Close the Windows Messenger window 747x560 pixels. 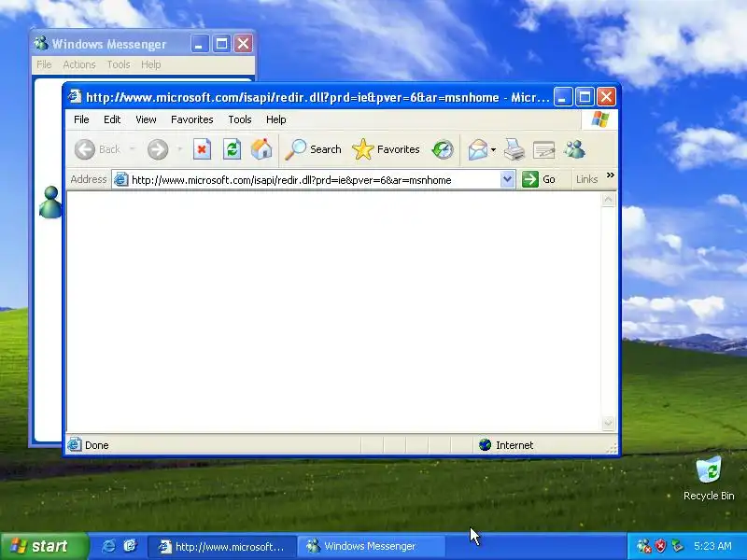(x=244, y=44)
